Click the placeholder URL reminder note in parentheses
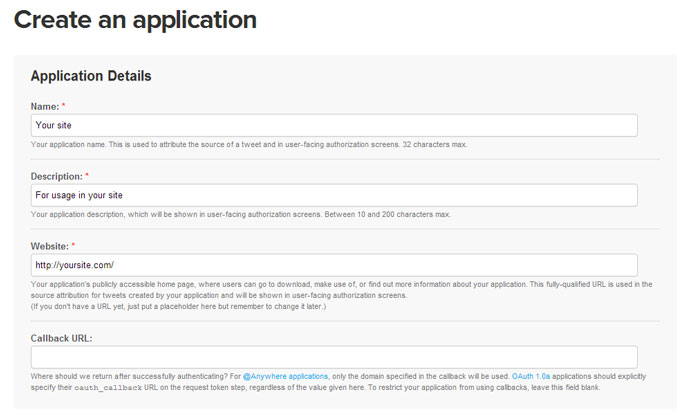 (178, 307)
